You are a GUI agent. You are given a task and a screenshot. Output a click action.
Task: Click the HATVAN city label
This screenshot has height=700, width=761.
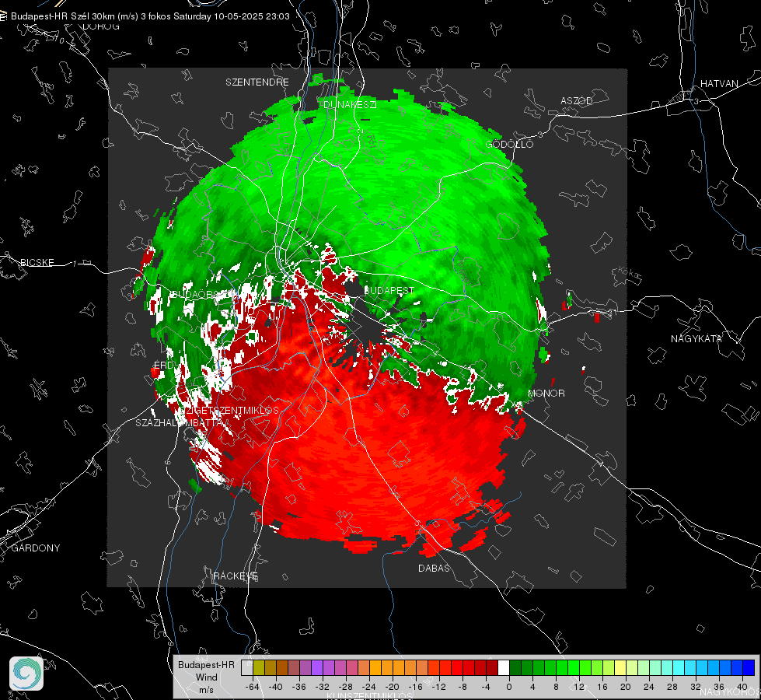click(719, 83)
